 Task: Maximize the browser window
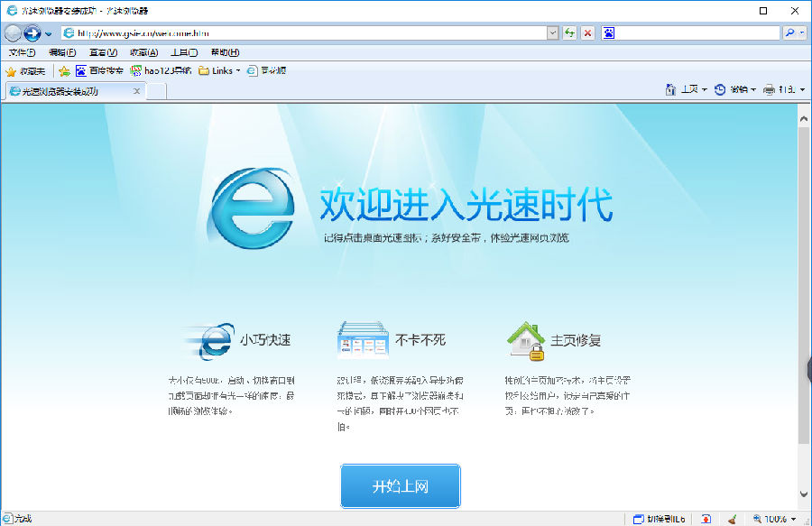point(762,11)
